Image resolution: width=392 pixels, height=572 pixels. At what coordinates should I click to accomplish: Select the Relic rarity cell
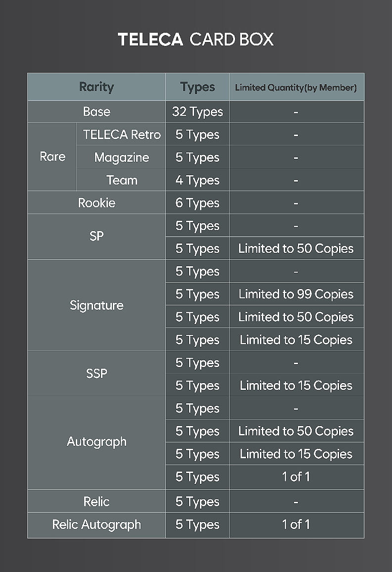(x=97, y=501)
